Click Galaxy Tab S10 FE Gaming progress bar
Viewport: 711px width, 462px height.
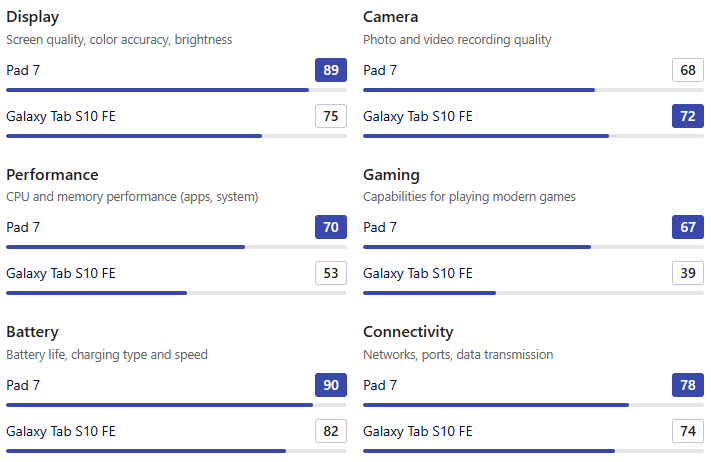pyautogui.click(x=533, y=293)
